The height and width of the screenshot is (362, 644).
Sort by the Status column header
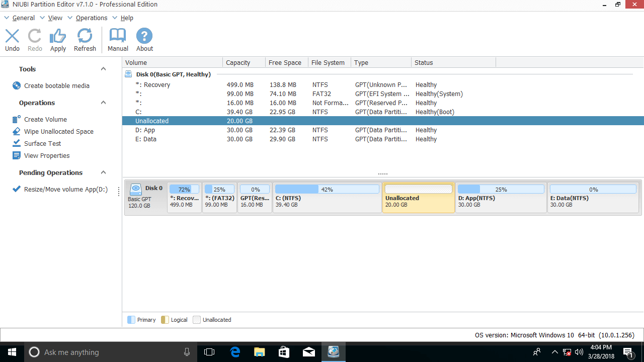pos(453,62)
